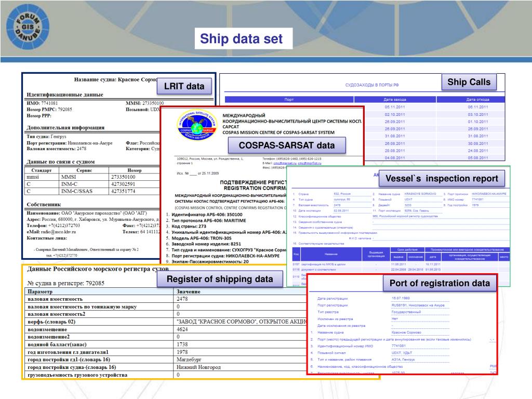
Task: Select the 'водяной балласт(запас)' value 1738
Action: [x=182, y=344]
